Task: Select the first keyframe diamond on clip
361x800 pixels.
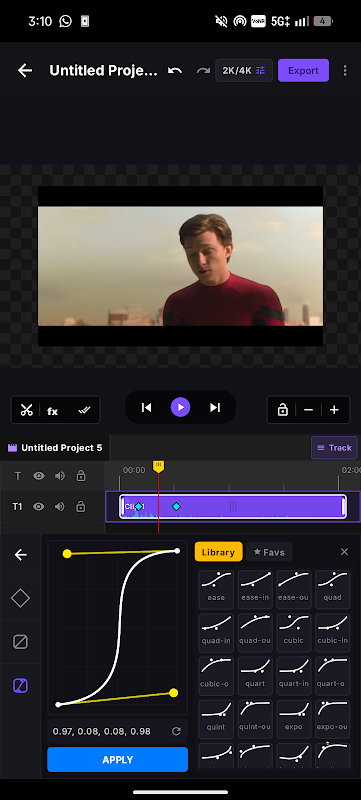Action: click(x=139, y=507)
